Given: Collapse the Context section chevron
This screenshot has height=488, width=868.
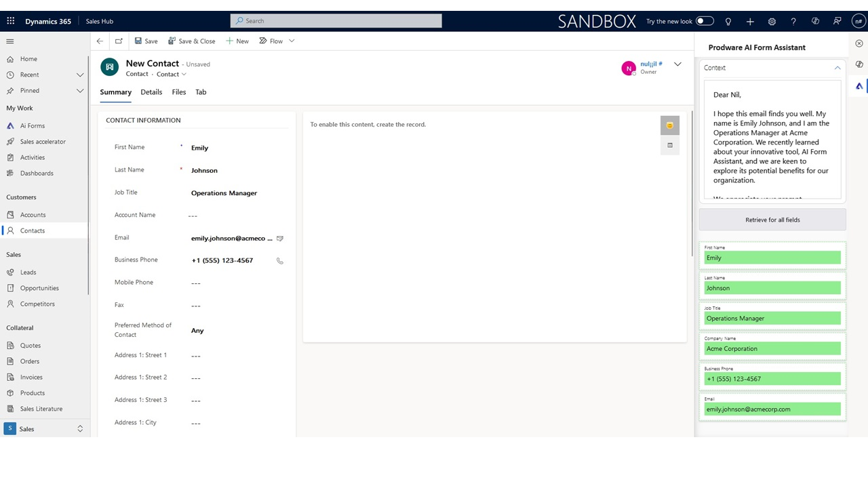Looking at the screenshot, I should click(837, 68).
